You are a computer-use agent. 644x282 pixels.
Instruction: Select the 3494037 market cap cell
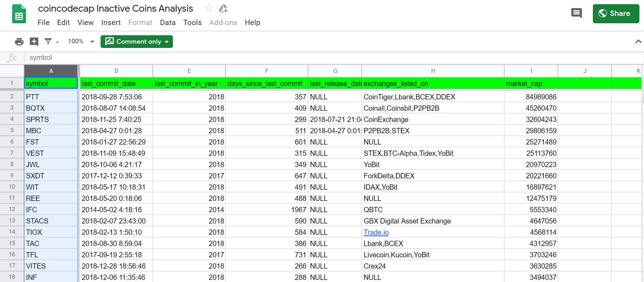pos(531,277)
